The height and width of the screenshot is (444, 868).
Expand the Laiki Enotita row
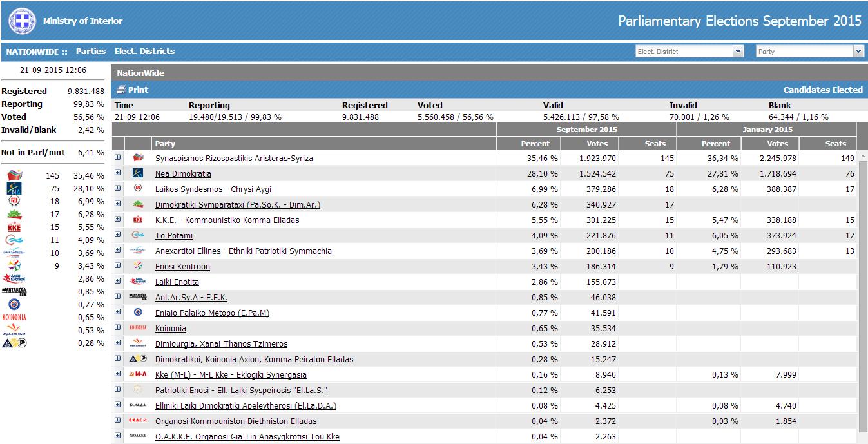(x=118, y=281)
